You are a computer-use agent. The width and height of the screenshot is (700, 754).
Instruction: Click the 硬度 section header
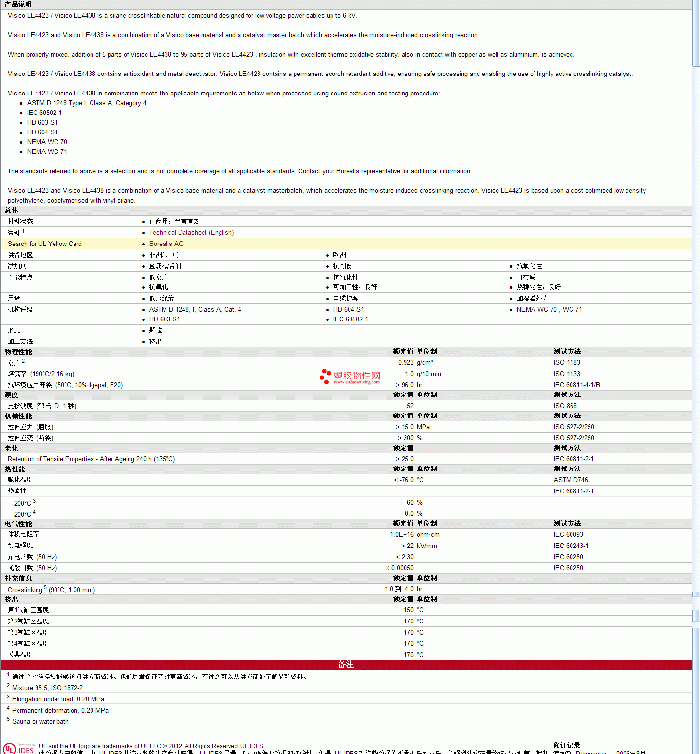click(x=11, y=395)
